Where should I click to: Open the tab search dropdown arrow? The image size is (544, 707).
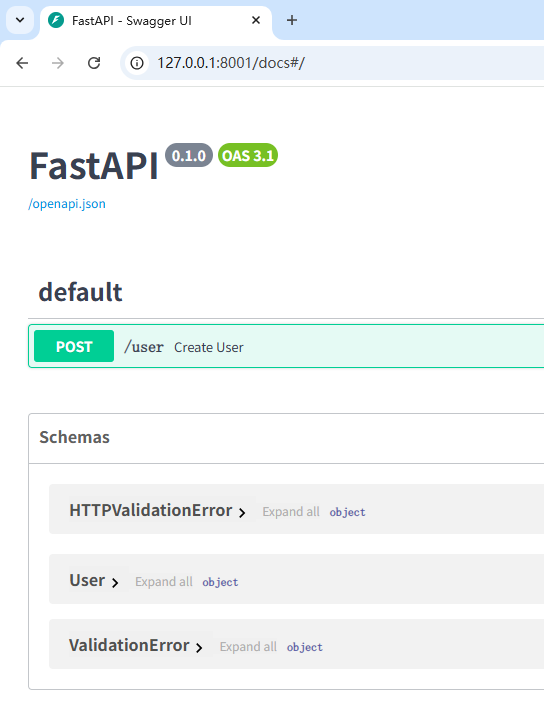(20, 20)
